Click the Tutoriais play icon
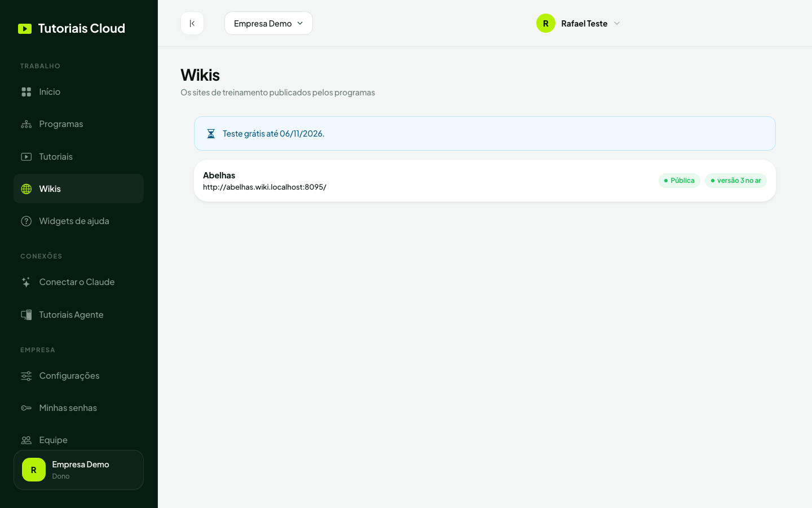Viewport: 812px width, 508px height. 27,157
